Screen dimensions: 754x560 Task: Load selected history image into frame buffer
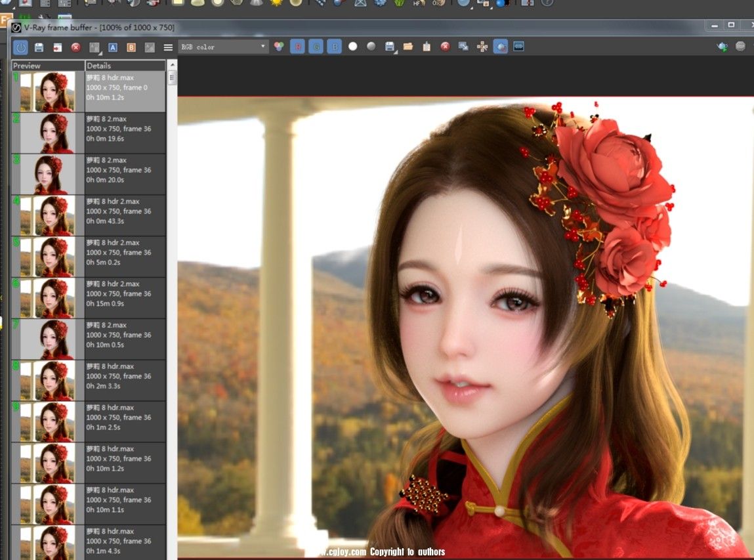click(x=57, y=47)
